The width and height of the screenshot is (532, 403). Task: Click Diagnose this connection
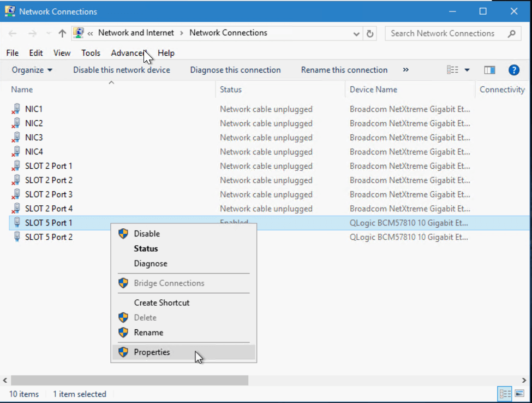tap(235, 70)
